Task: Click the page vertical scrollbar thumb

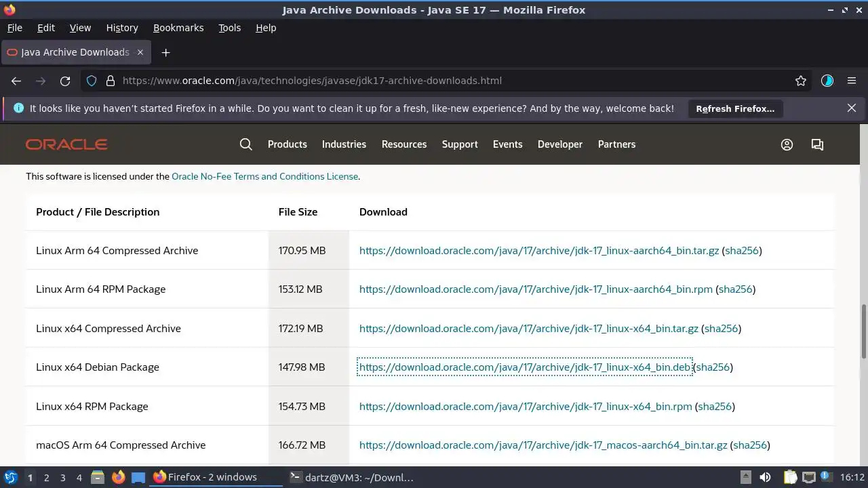Action: (863, 331)
